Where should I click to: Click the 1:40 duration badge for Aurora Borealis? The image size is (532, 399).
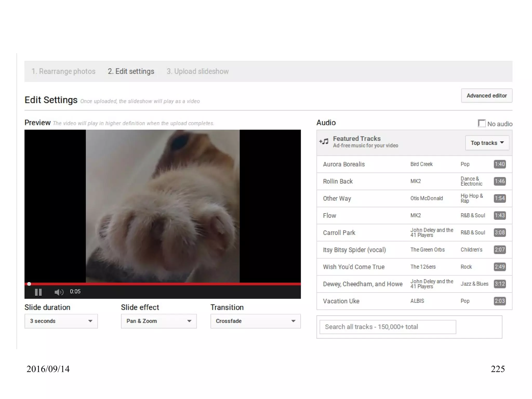[x=500, y=164]
